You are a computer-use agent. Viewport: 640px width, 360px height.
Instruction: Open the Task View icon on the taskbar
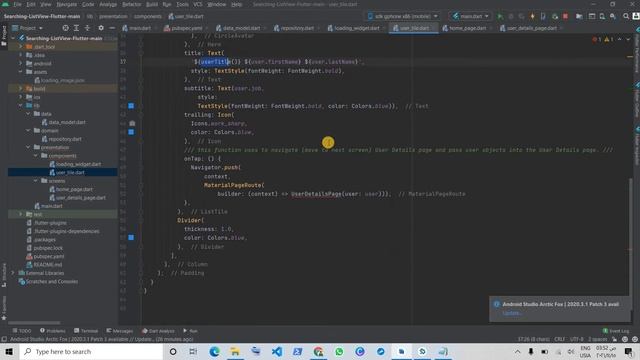pos(193,351)
